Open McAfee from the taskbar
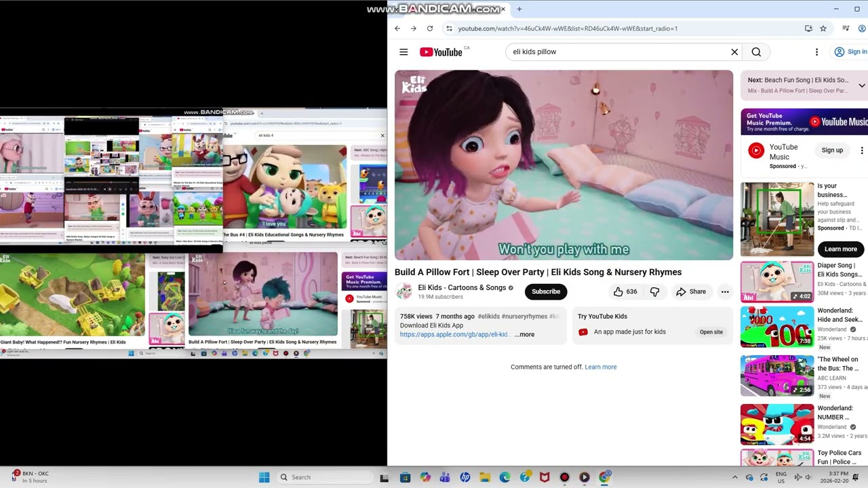Screen dimensions: 868x488 (545, 477)
